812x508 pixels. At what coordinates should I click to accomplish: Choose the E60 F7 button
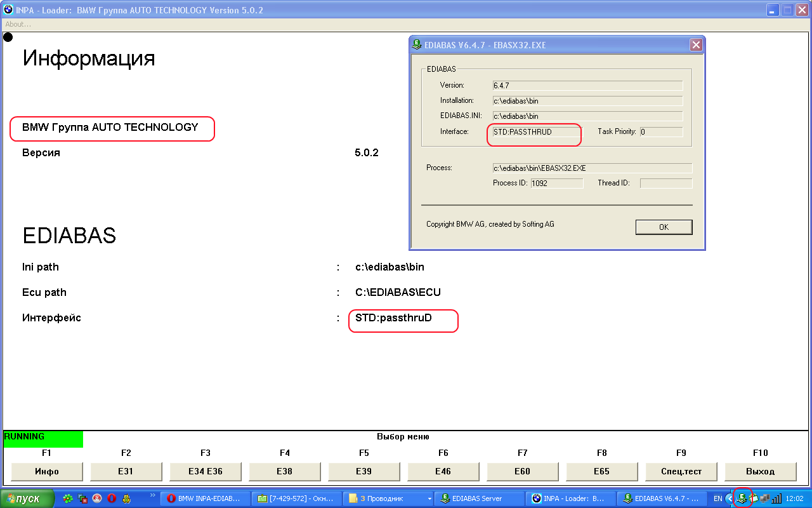(523, 471)
